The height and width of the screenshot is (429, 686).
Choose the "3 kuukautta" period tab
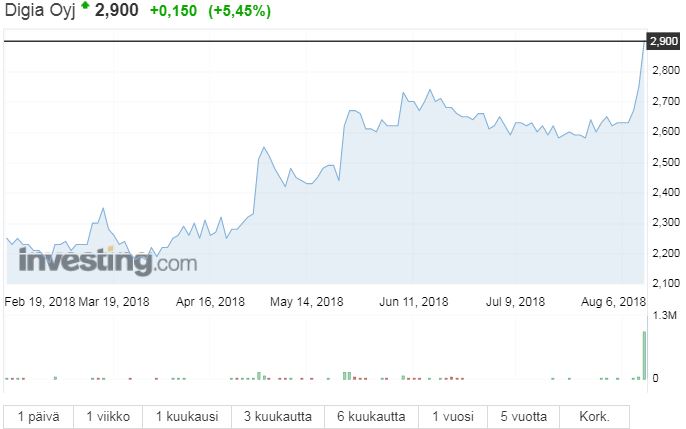pos(274,417)
